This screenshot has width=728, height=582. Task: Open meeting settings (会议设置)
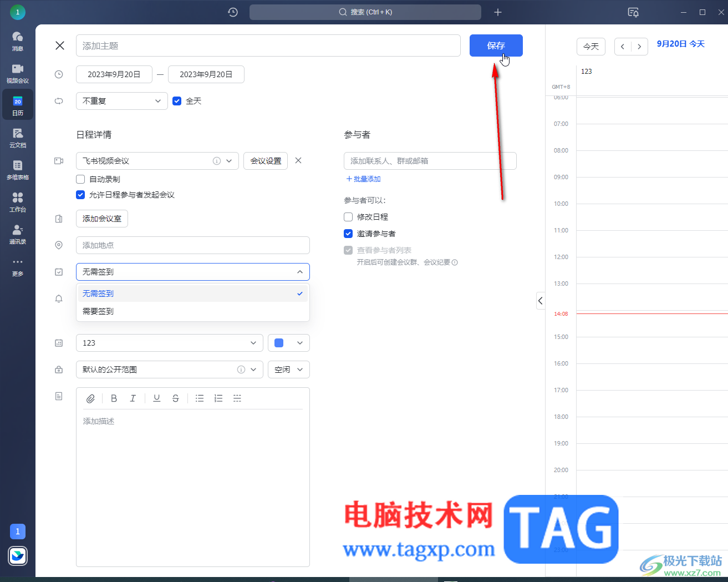266,161
